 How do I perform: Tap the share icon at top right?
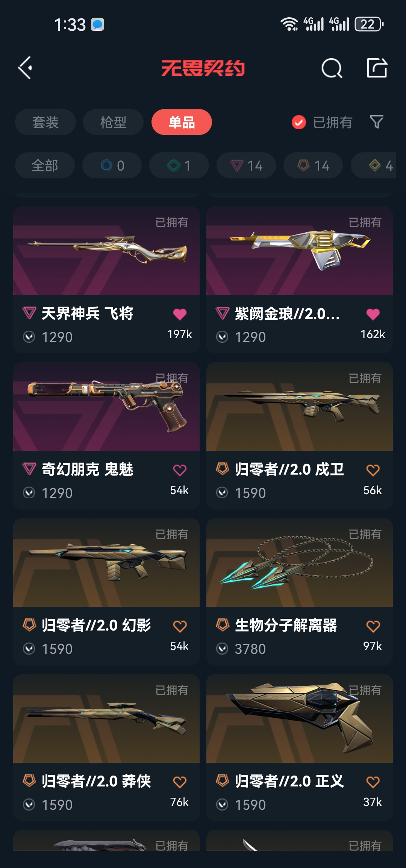[377, 68]
